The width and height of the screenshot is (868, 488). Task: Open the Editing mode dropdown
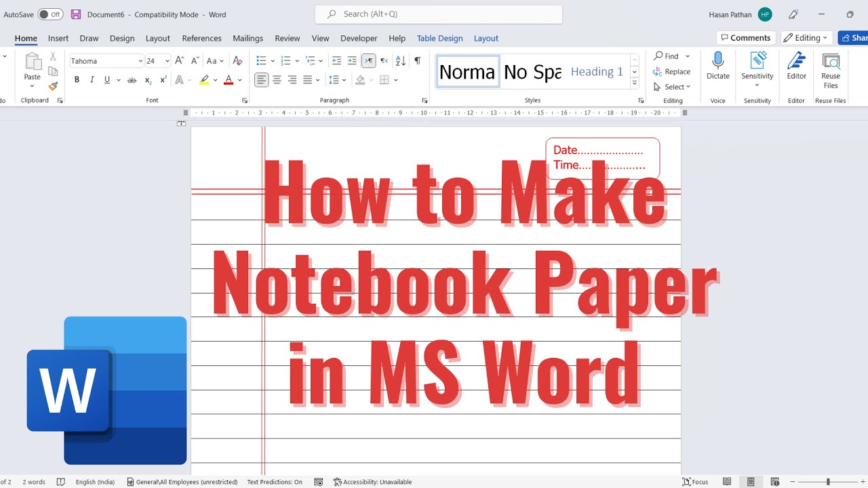tap(807, 38)
